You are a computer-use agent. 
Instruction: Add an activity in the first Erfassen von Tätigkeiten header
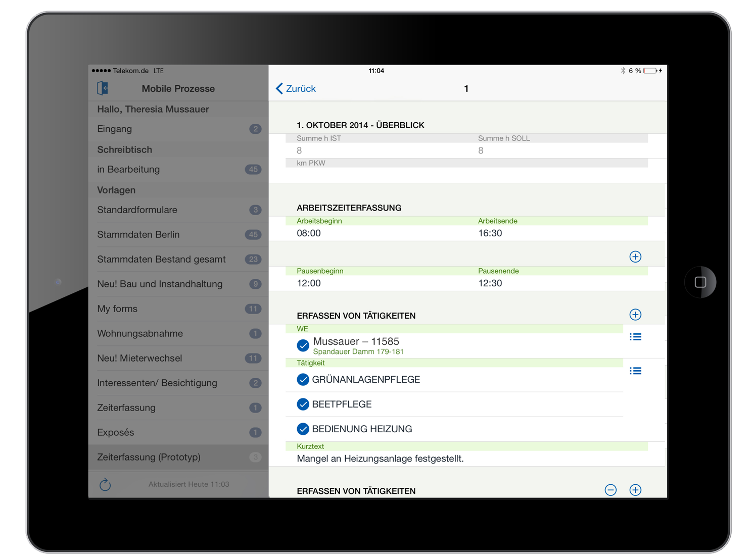coord(635,315)
